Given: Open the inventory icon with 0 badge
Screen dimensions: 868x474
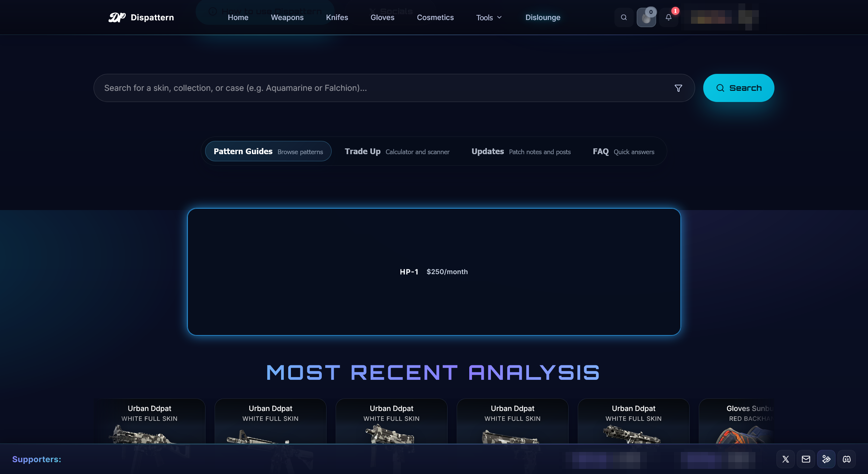Looking at the screenshot, I should (646, 17).
